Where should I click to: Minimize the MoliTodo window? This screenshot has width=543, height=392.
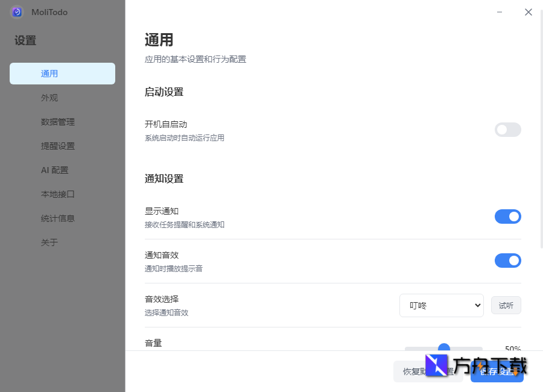500,11
